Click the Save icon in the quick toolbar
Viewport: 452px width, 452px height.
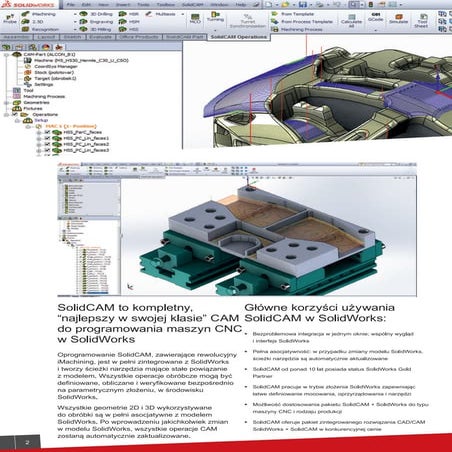pyautogui.click(x=303, y=5)
